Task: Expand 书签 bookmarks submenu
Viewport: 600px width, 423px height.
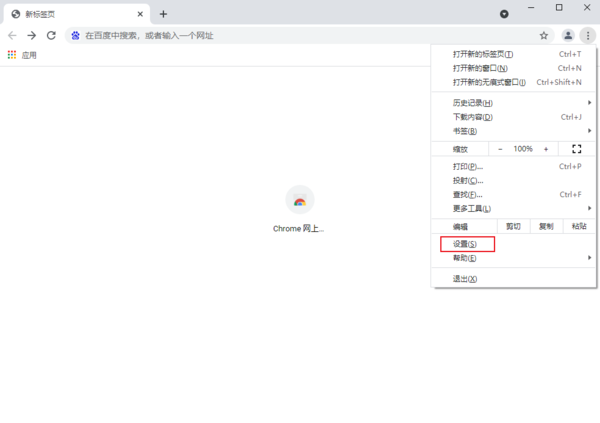Action: point(514,131)
